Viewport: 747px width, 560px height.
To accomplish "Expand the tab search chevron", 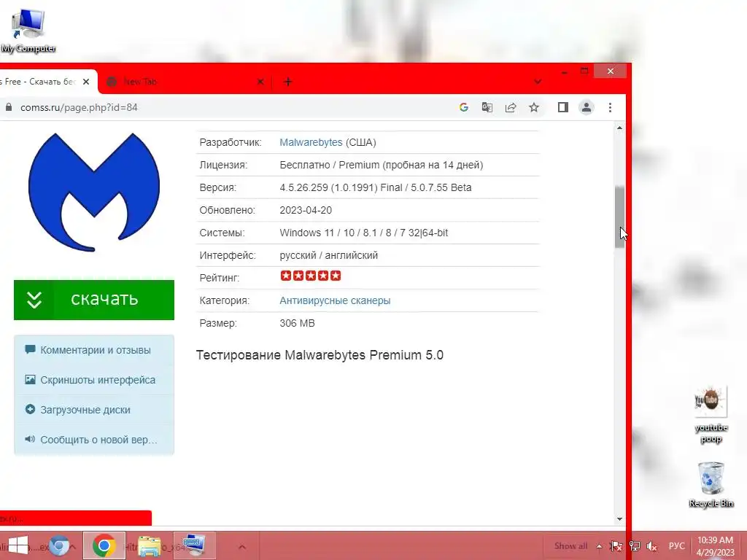I will 538,82.
